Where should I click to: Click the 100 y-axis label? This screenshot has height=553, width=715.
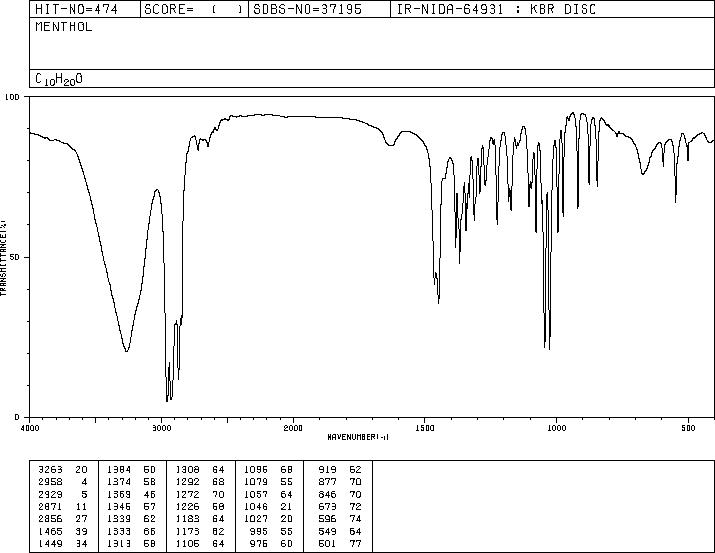[12, 97]
